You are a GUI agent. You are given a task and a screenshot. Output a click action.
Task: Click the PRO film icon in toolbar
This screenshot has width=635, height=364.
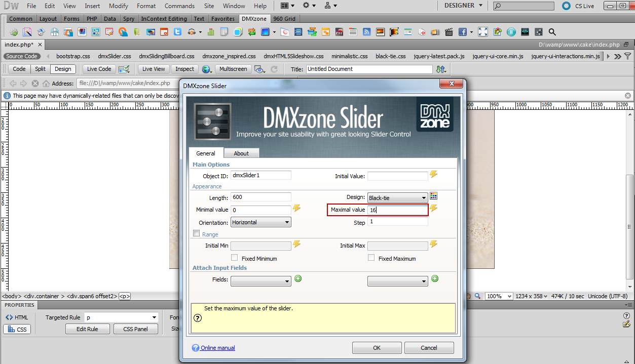339,31
